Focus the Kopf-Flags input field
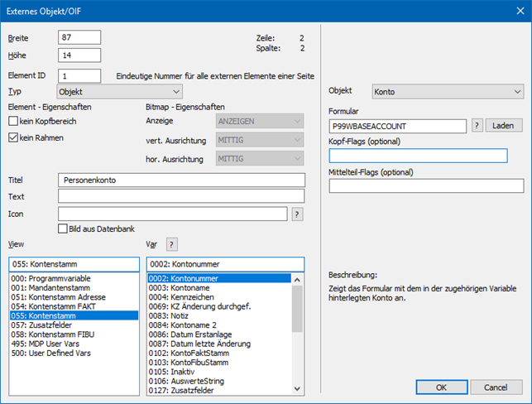This screenshot has width=532, height=404. click(418, 156)
